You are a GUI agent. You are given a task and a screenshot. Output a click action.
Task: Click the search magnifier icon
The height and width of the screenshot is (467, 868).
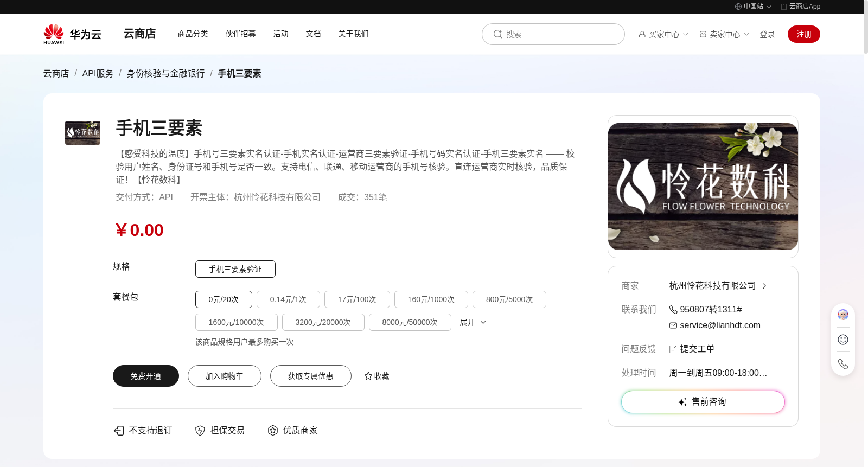[497, 34]
